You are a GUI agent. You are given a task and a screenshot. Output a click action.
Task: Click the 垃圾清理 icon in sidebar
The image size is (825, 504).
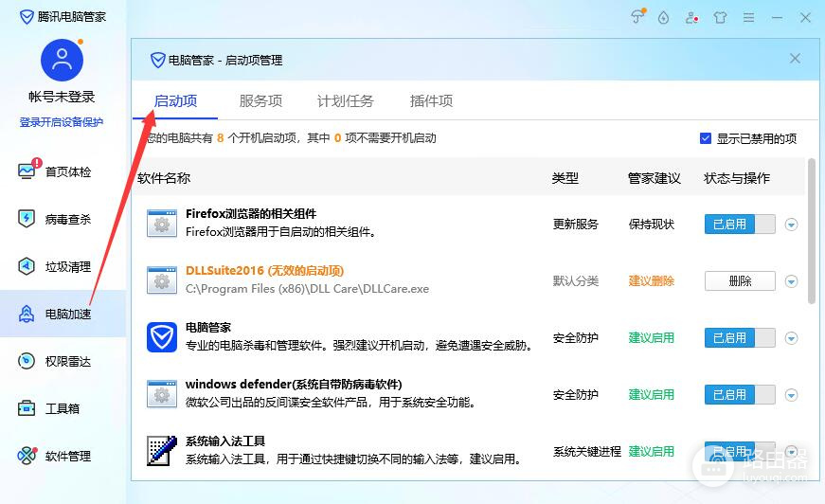pyautogui.click(x=27, y=266)
